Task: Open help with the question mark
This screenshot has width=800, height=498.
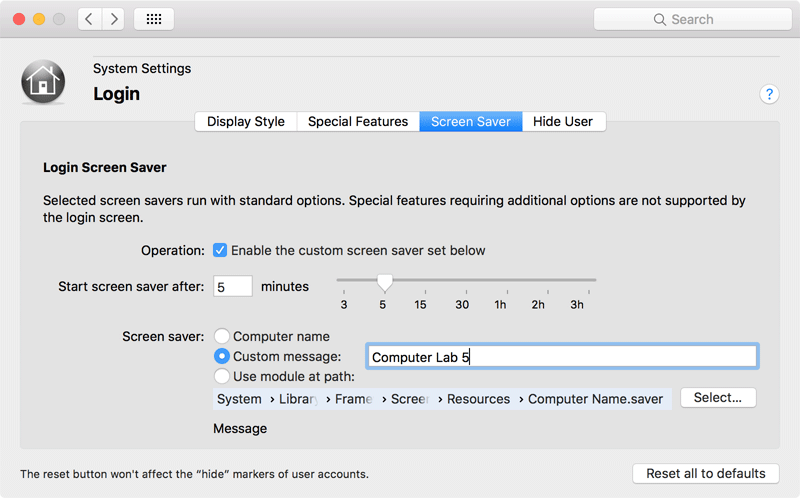Action: coord(769,94)
